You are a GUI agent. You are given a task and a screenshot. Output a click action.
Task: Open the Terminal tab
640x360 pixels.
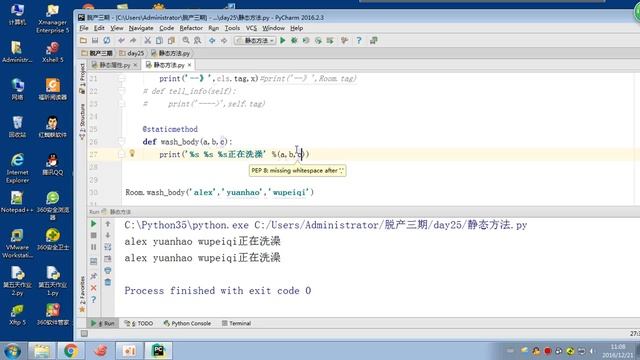(x=236, y=323)
